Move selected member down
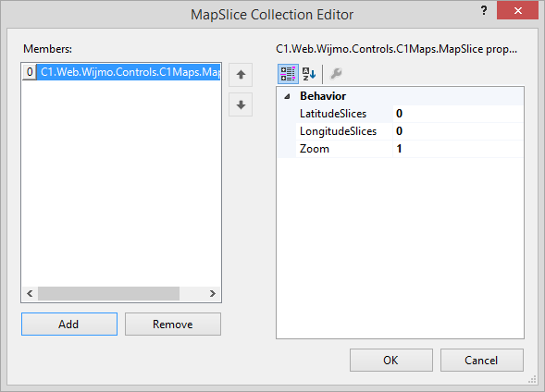Viewport: 545px width, 392px height. tap(241, 104)
